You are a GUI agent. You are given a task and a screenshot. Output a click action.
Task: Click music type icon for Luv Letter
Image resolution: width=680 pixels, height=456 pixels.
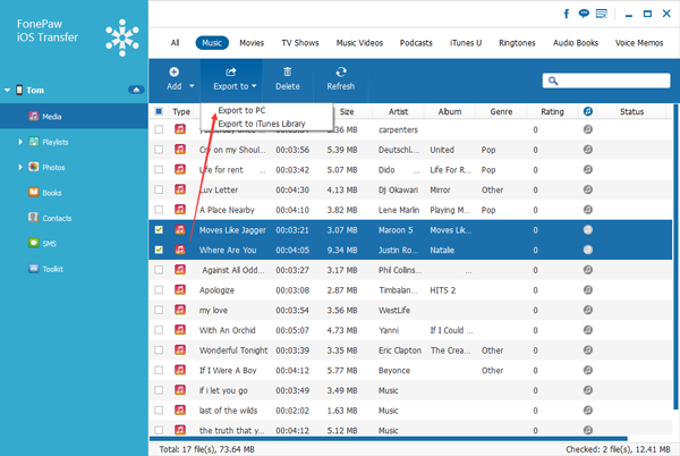180,190
